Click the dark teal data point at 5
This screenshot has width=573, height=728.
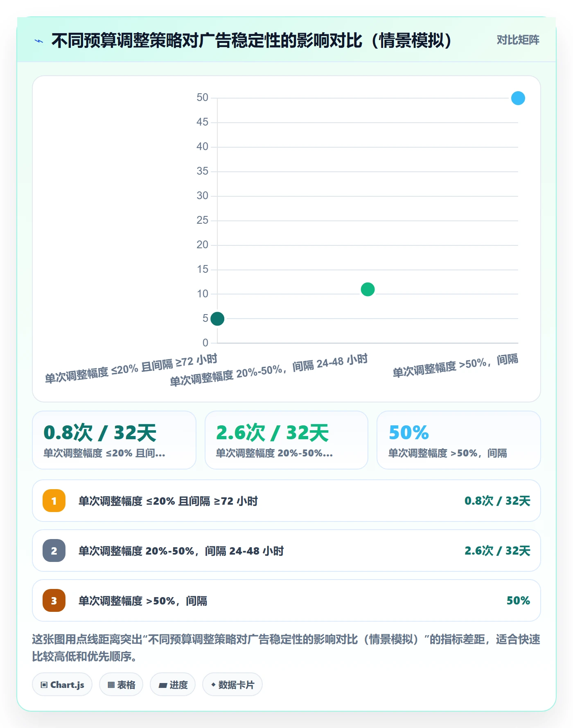point(217,319)
